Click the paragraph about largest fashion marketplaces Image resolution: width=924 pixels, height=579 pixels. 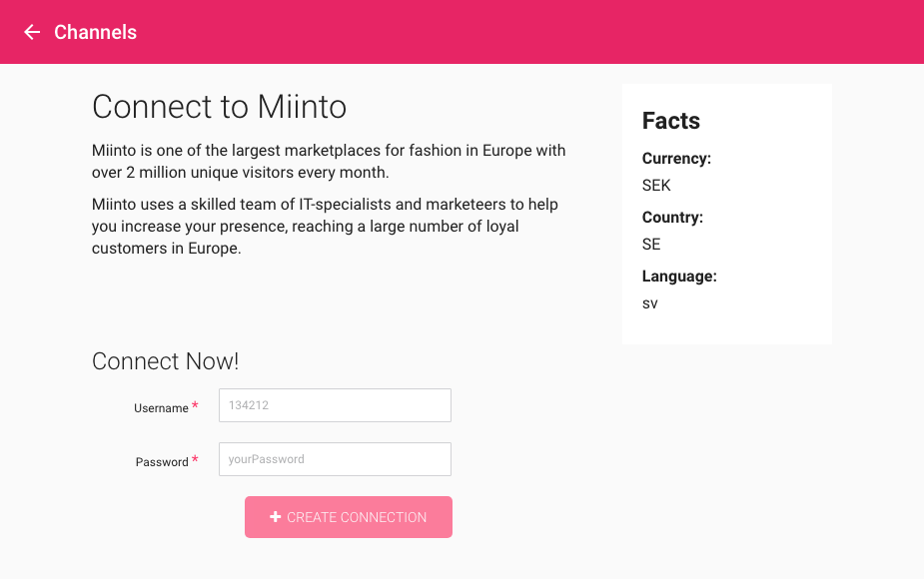point(329,162)
